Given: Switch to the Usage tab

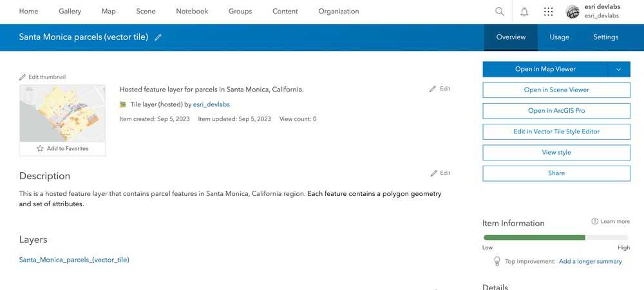Looking at the screenshot, I should [559, 37].
